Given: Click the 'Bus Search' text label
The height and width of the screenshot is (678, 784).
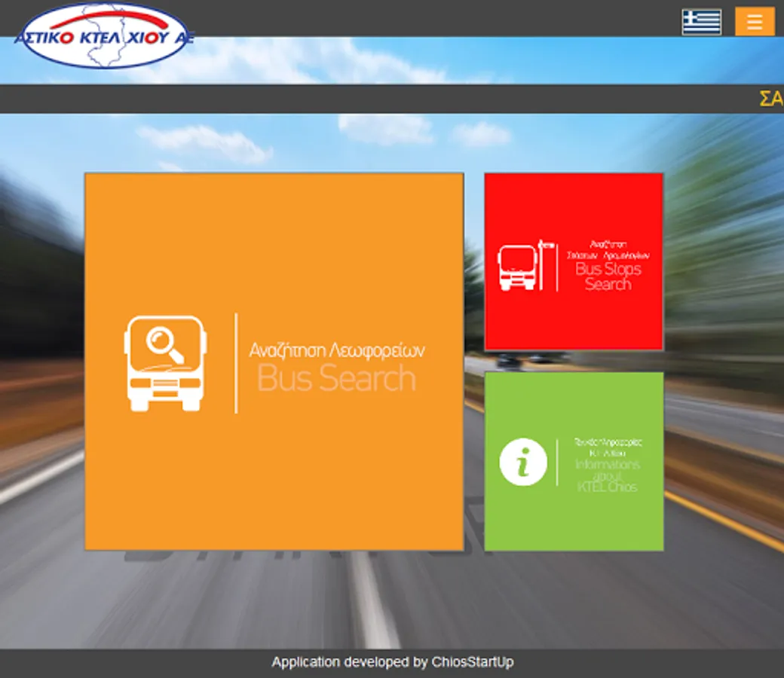Looking at the screenshot, I should click(x=336, y=377).
